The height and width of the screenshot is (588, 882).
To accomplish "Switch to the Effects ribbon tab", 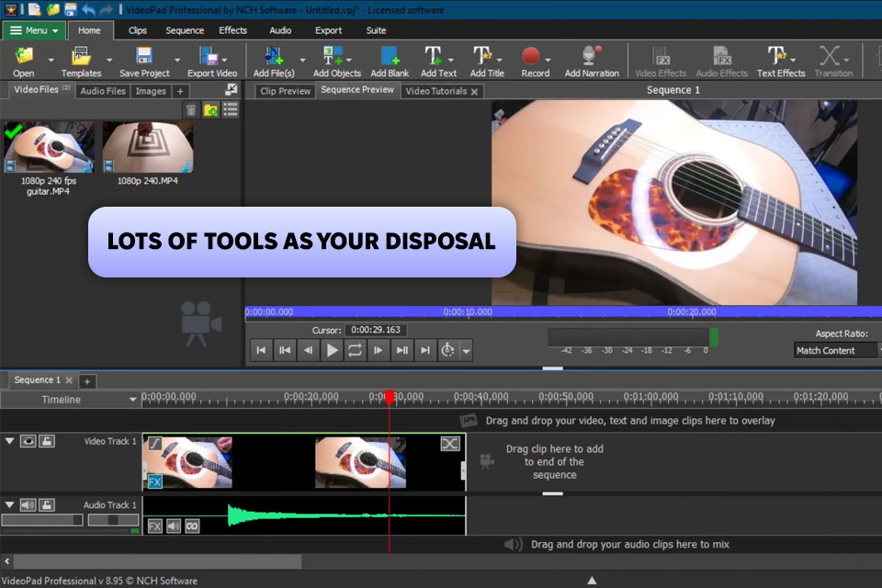I will pos(232,30).
